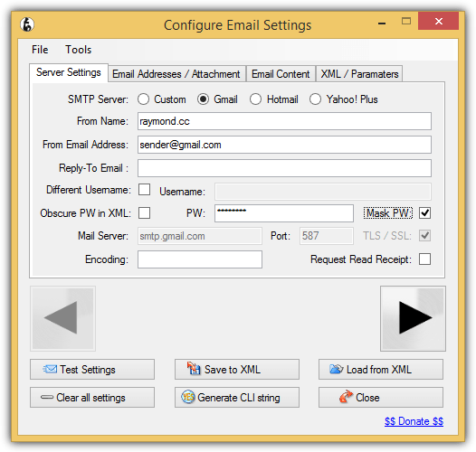Click Generate CLI string button
The image size is (476, 452).
click(237, 398)
